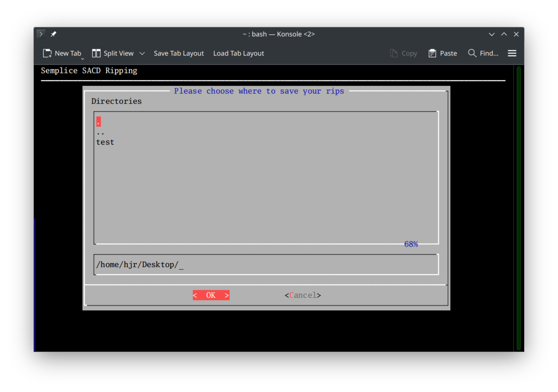Viewport: 558px width, 392px height.
Task: Click the Split View icon
Action: pos(96,53)
